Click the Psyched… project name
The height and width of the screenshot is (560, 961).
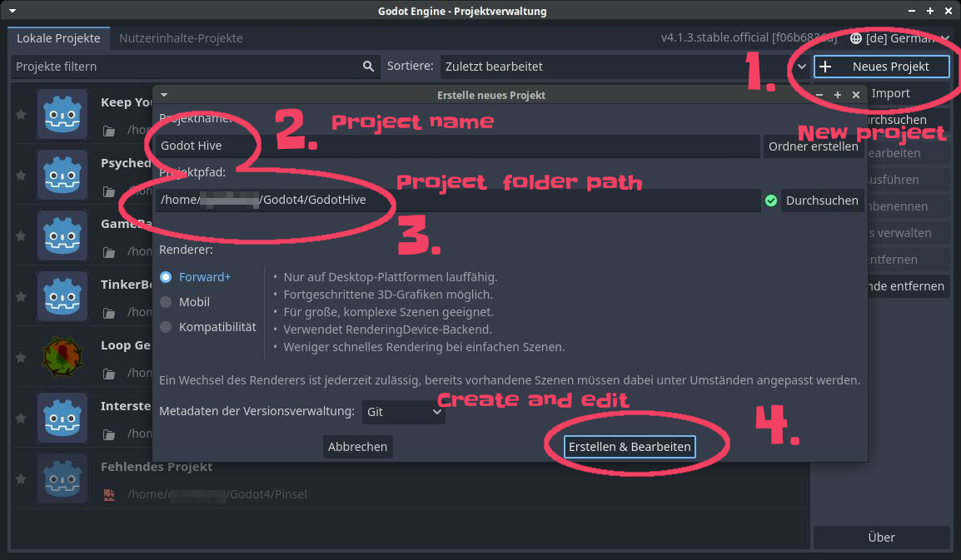click(x=127, y=163)
